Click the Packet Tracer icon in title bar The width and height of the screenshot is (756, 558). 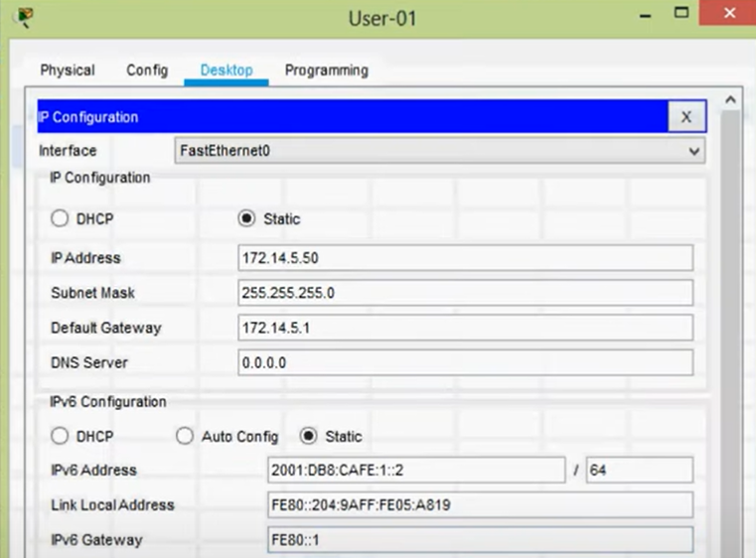24,17
